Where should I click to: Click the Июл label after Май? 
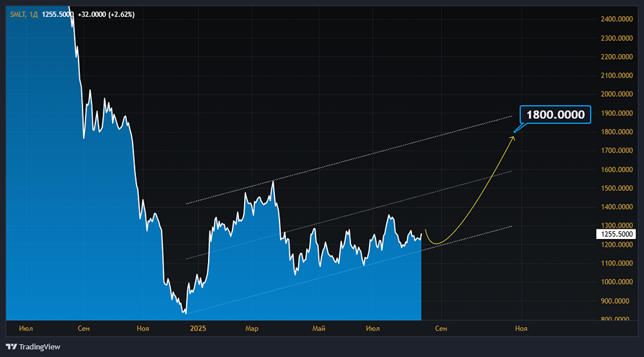pos(372,328)
